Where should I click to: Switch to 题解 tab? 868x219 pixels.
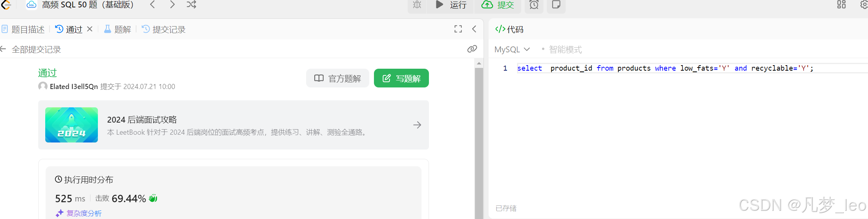pos(117,29)
